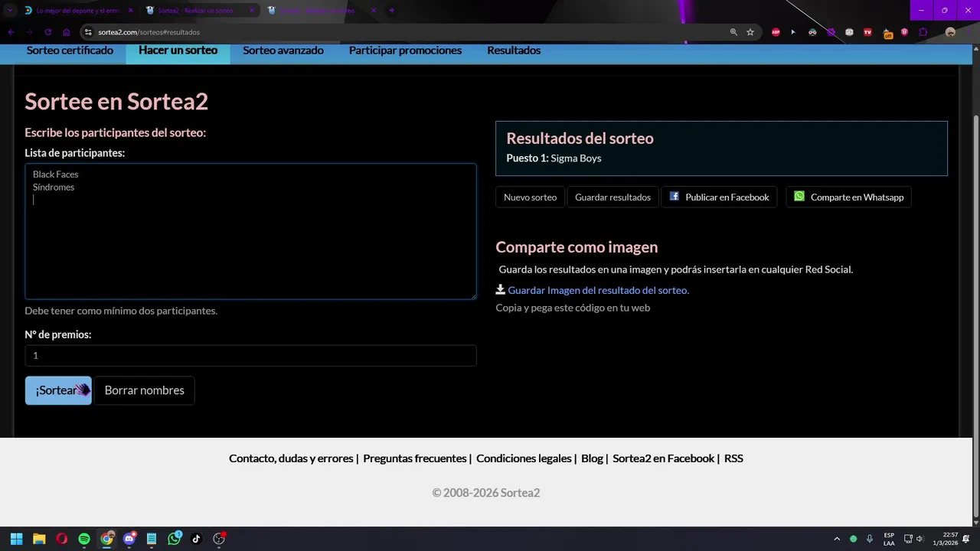Open the extensions puzzle piece menu

[923, 32]
